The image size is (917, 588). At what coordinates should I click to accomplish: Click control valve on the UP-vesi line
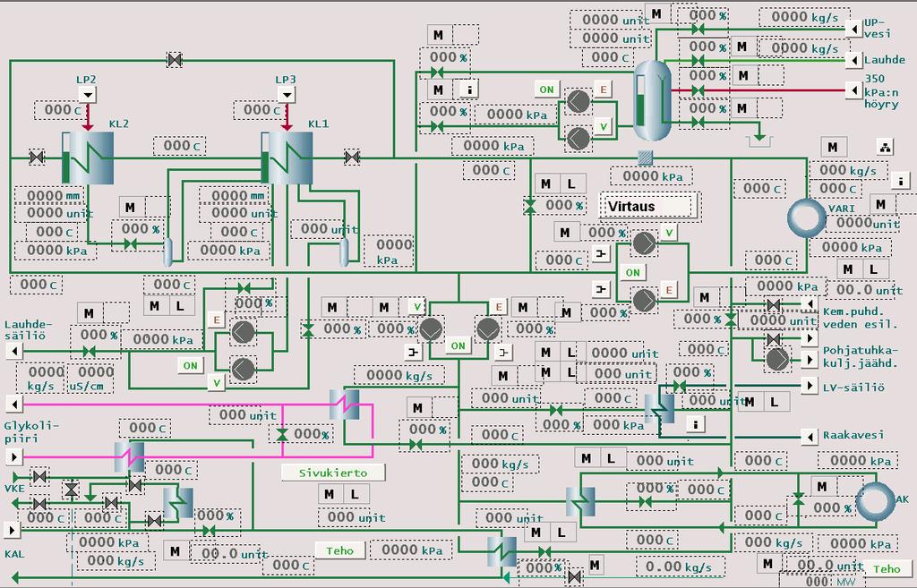[697, 29]
